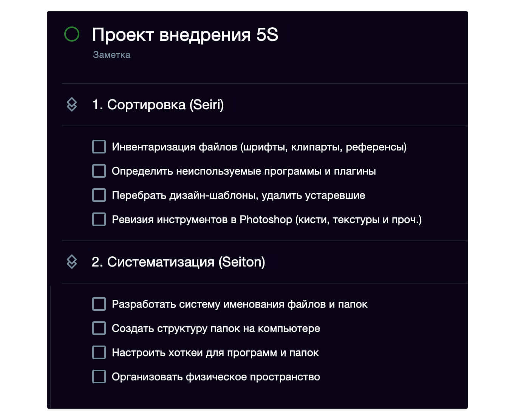Select the heading 1. Сортировка (Seiri)
Screen dimensions: 515x420
[x=158, y=105]
